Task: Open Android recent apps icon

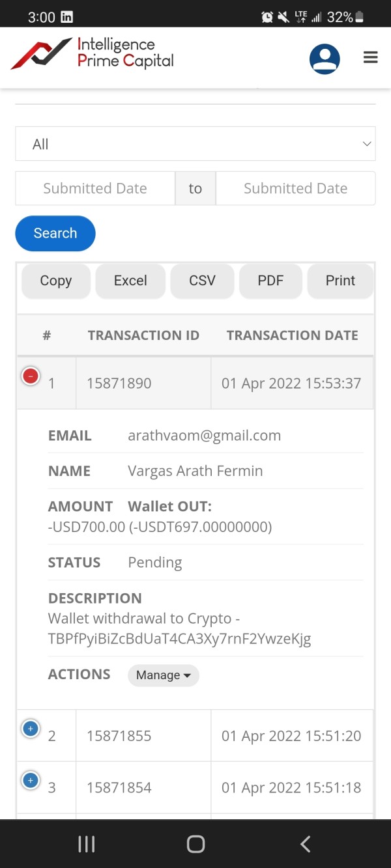Action: pos(87,845)
